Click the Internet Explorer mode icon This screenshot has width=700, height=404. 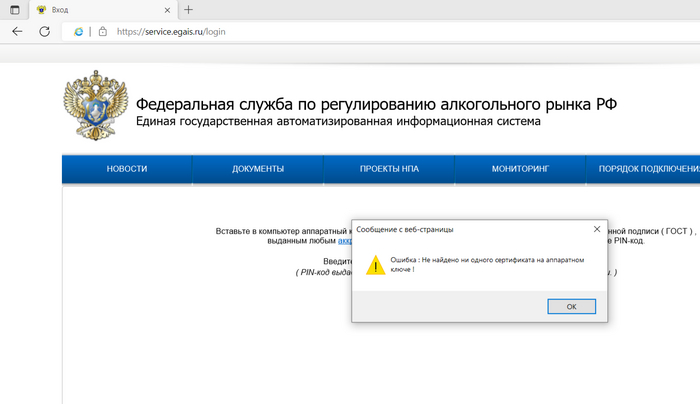click(78, 31)
